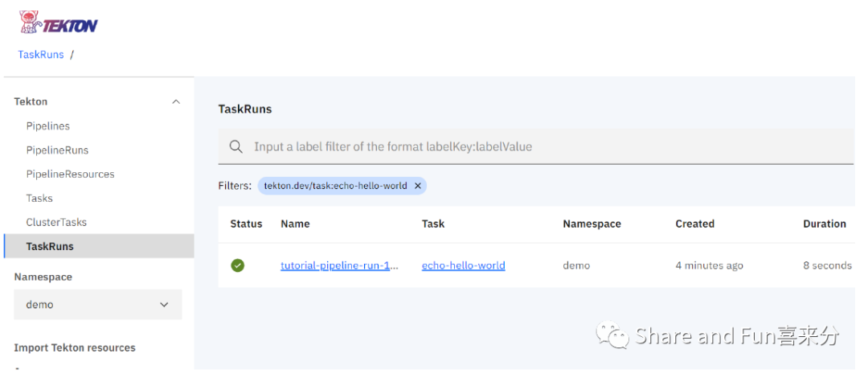Select TaskRuns sidebar item
Viewport: 868px width, 374px height.
click(x=50, y=246)
